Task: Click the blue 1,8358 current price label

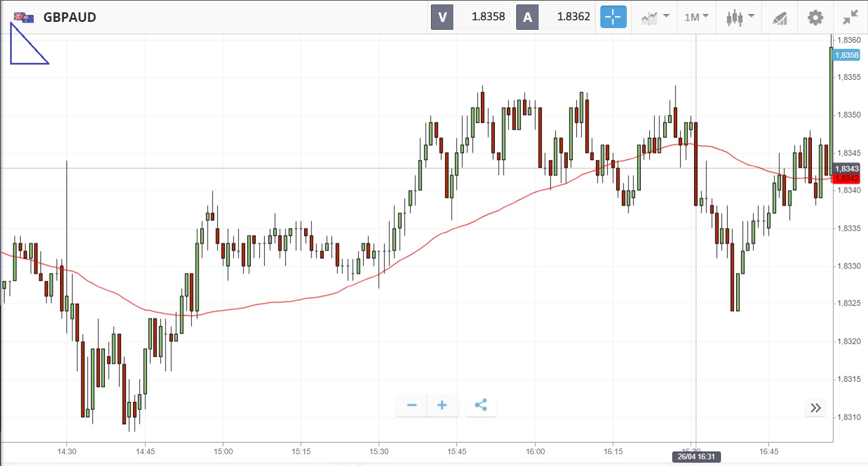Action: tap(847, 55)
